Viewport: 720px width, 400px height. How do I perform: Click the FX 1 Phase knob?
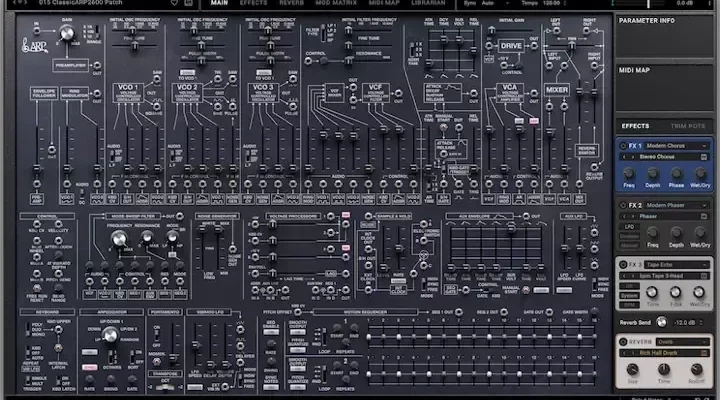tap(676, 174)
